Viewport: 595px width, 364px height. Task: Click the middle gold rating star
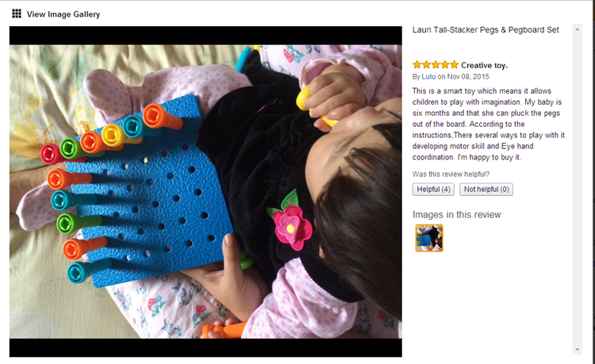coord(436,65)
